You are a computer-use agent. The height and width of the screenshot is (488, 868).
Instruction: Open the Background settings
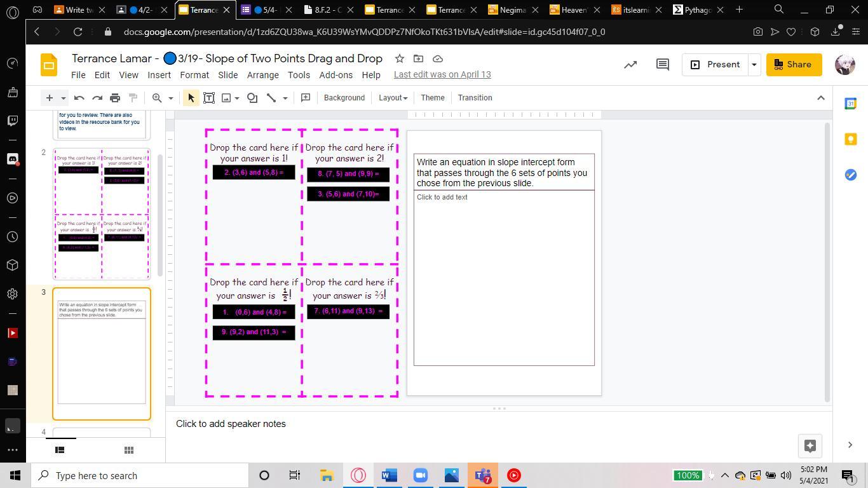pos(344,98)
